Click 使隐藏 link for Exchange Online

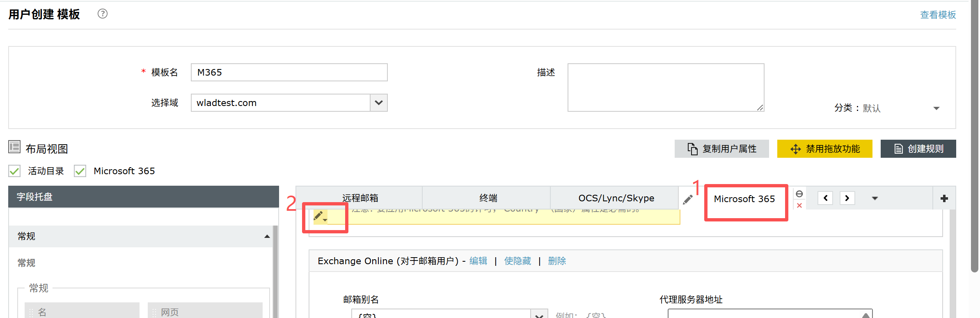coord(517,261)
